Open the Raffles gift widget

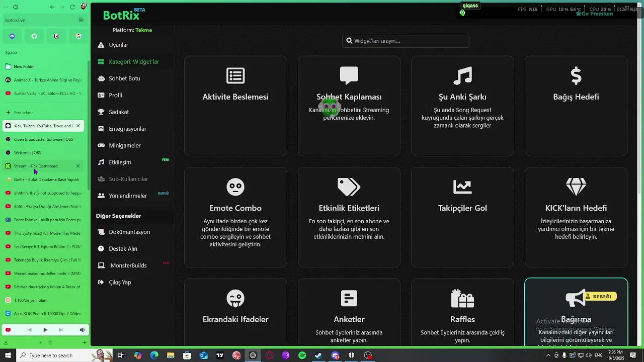(462, 312)
